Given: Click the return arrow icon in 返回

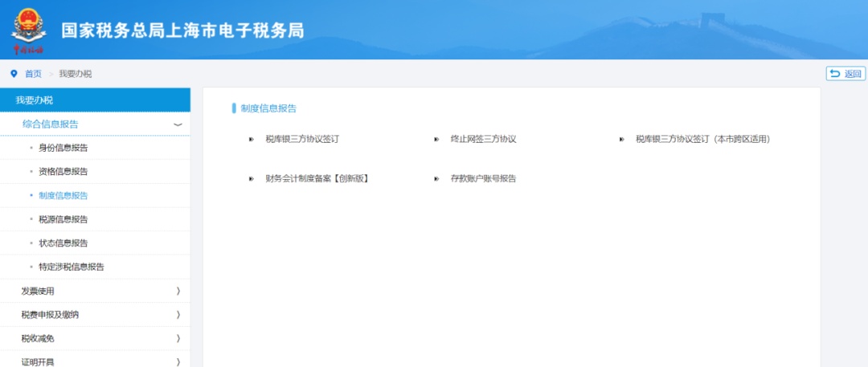Looking at the screenshot, I should [x=835, y=74].
